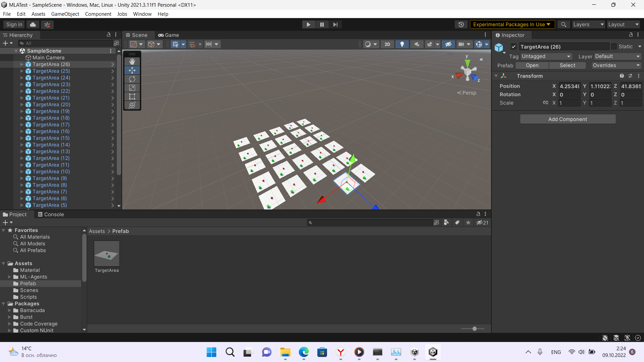The image size is (644, 362).
Task: Select the Hand view tool
Action: pyautogui.click(x=132, y=62)
